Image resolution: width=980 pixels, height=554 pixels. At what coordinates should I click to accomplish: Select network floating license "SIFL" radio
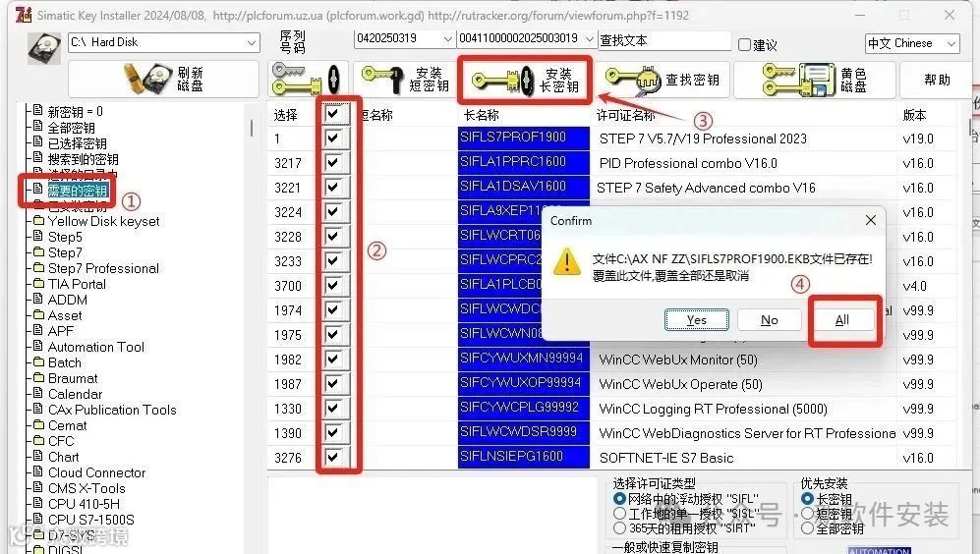click(619, 498)
